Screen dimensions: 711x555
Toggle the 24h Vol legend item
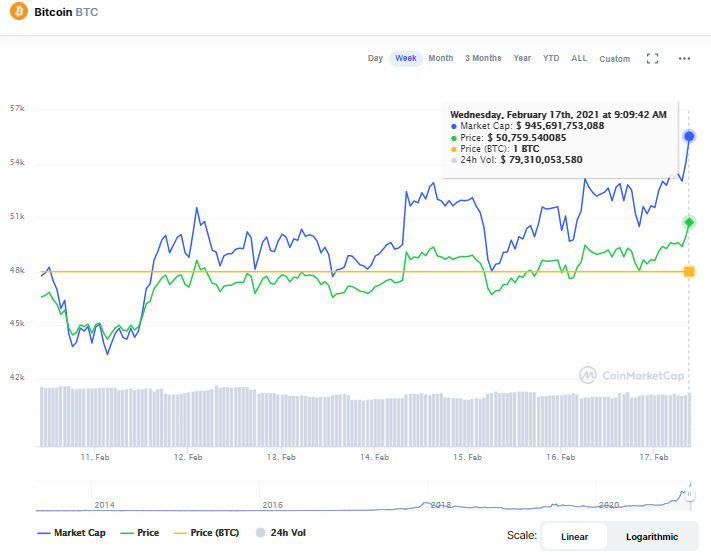[278, 533]
